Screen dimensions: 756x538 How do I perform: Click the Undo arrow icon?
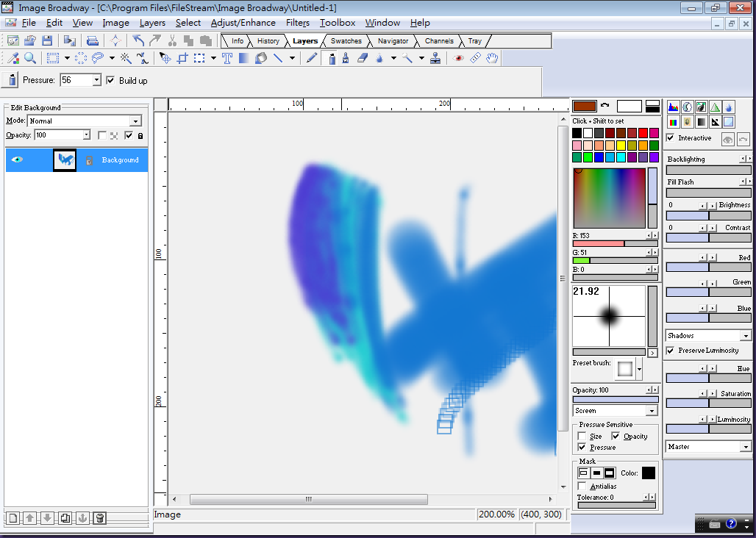(x=138, y=40)
